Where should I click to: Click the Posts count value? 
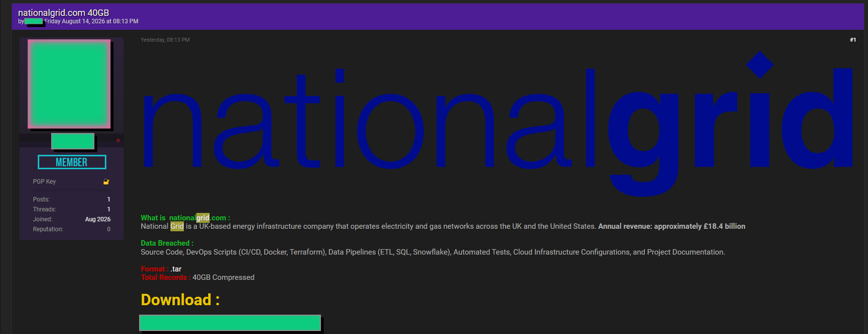coord(109,200)
